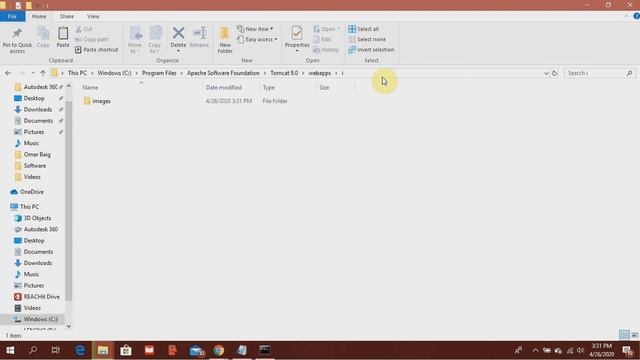Open the Easy access dropdown
Image resolution: width=640 pixels, height=360 pixels.
point(257,39)
